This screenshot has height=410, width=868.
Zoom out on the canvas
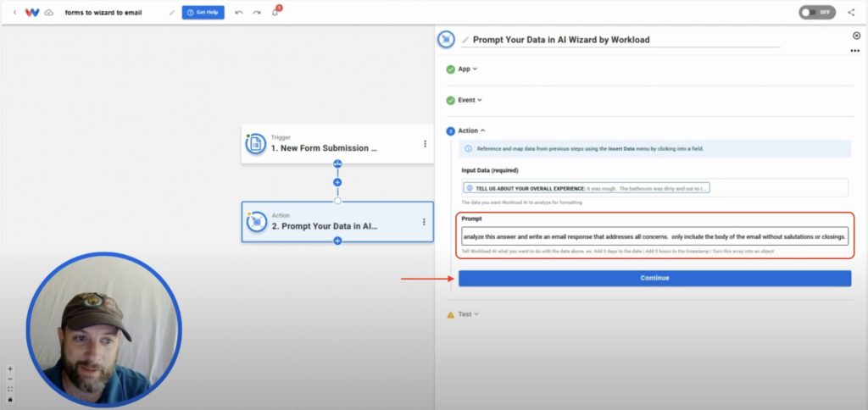pyautogui.click(x=10, y=379)
